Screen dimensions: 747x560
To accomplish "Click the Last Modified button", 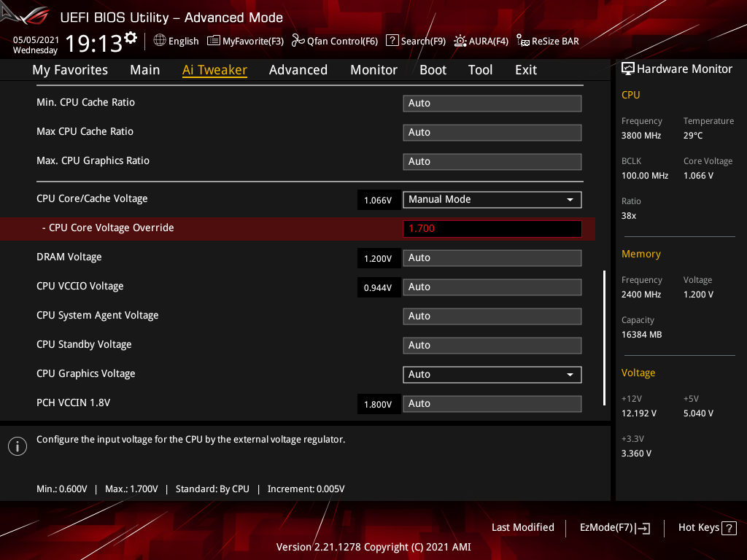I will click(522, 527).
